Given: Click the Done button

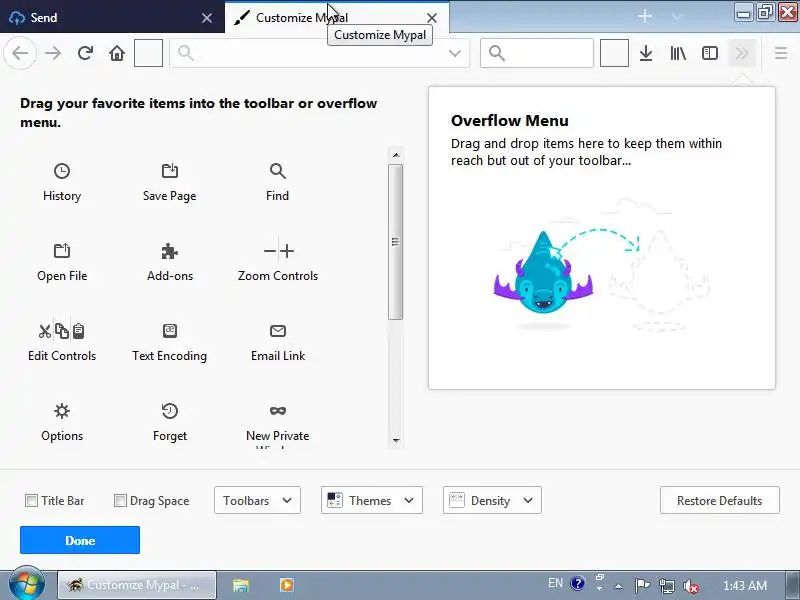Looking at the screenshot, I should click(x=80, y=540).
